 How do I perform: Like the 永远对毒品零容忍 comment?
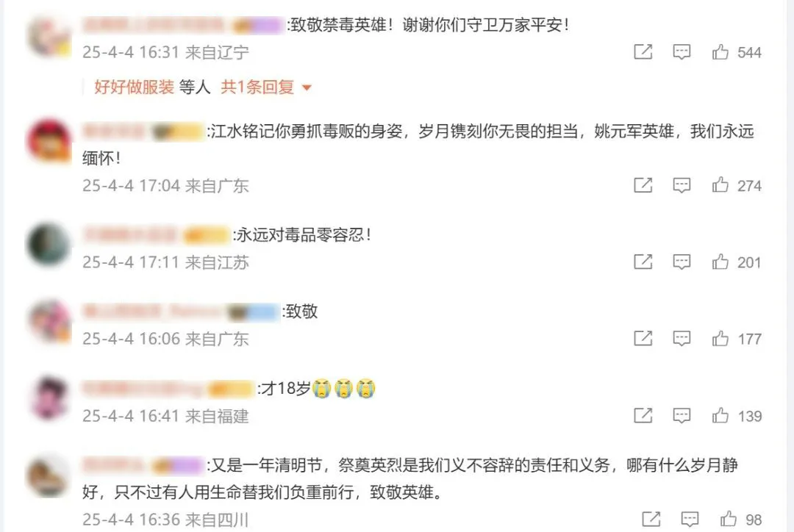point(720,262)
